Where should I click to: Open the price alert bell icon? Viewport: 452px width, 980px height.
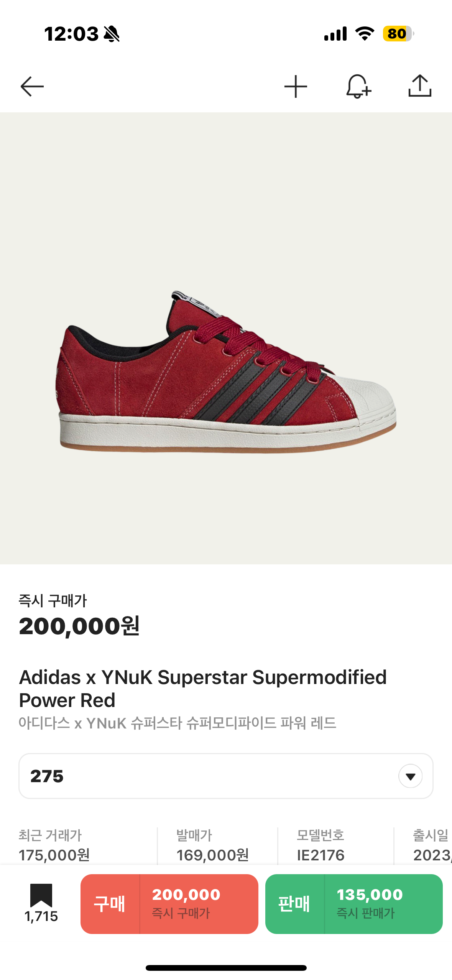pos(358,87)
